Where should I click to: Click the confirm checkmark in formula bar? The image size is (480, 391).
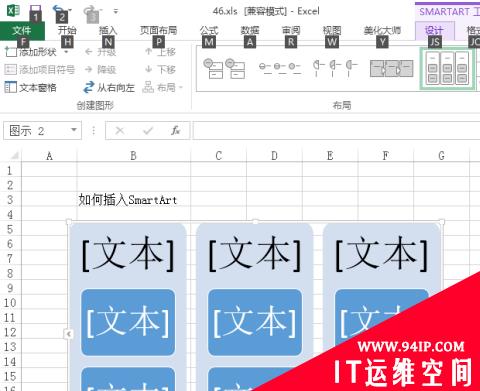click(x=148, y=131)
